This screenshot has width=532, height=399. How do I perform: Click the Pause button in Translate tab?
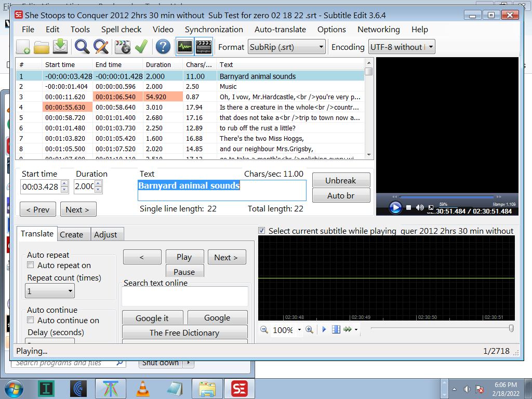coord(184,271)
